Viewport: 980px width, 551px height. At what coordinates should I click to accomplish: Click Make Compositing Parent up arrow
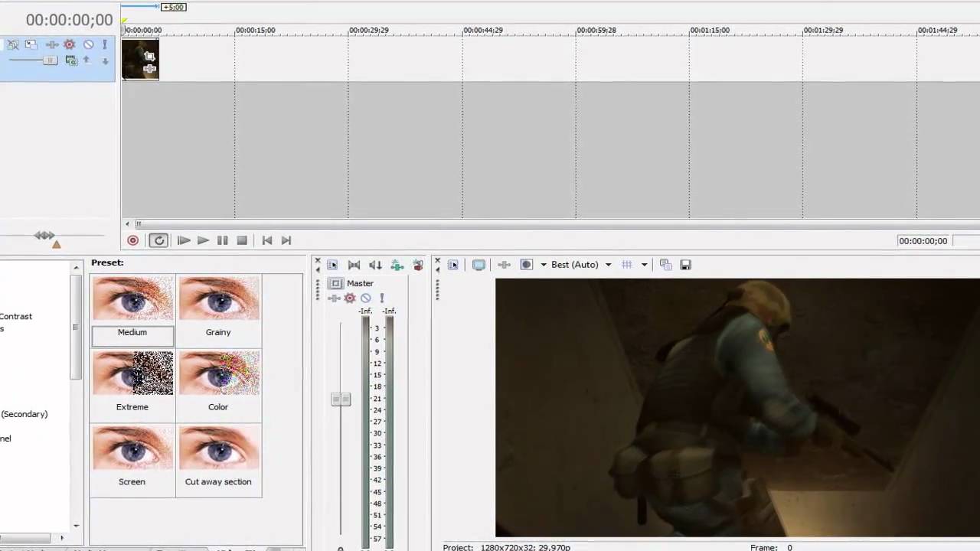click(x=87, y=60)
